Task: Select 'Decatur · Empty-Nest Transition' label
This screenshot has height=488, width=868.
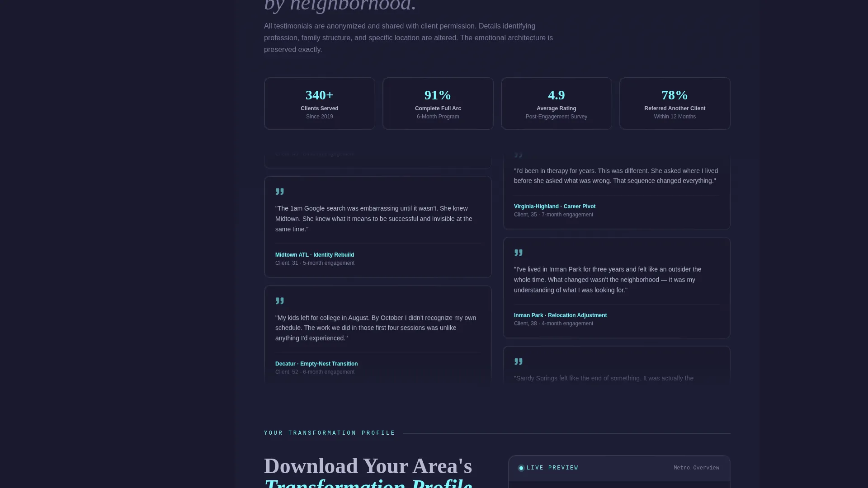Action: click(x=316, y=364)
